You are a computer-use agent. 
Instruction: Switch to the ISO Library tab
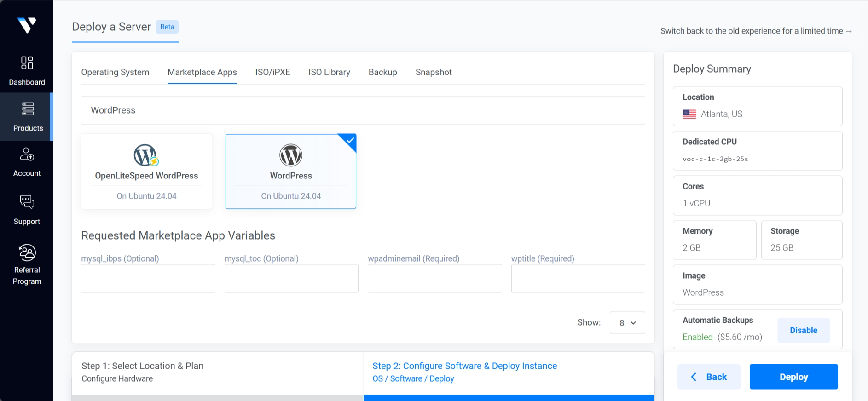tap(329, 72)
